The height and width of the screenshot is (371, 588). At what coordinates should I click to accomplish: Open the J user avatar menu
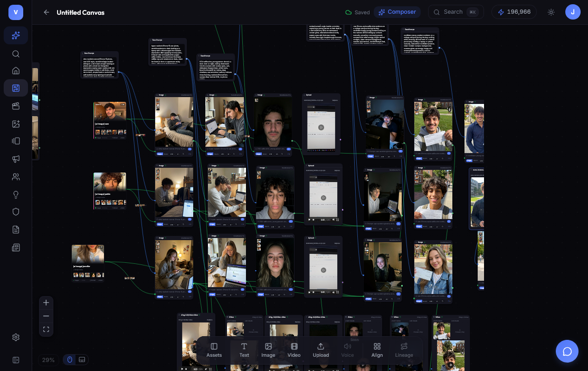573,12
